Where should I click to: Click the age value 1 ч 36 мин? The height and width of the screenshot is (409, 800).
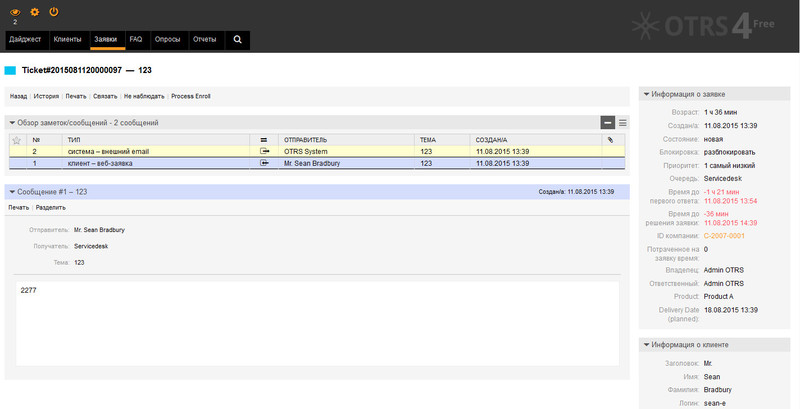tap(720, 112)
